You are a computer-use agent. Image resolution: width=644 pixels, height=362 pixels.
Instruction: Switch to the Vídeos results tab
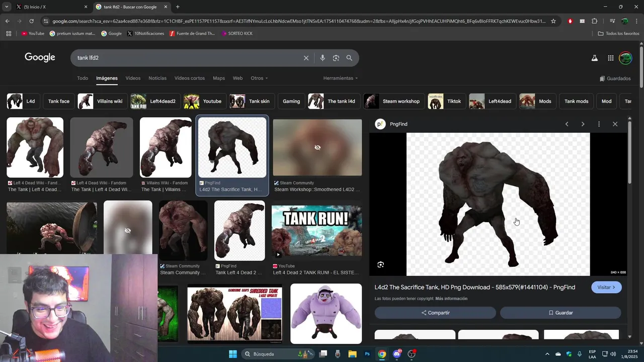click(x=133, y=78)
